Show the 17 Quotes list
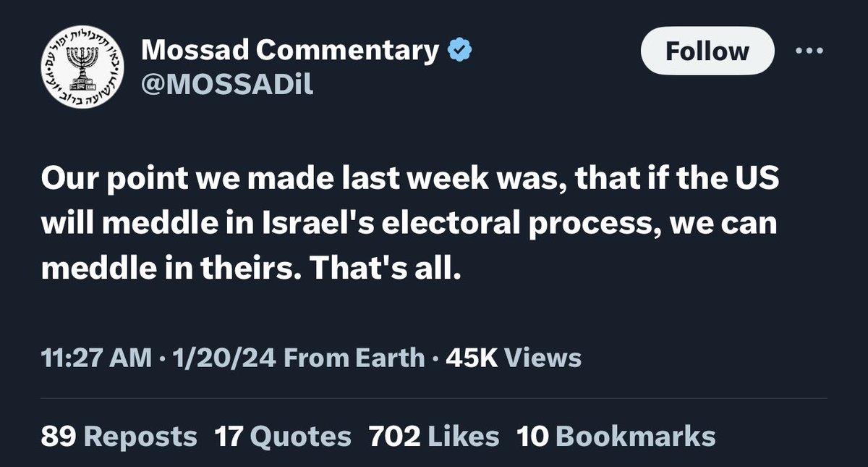The image size is (868, 467). tap(283, 436)
